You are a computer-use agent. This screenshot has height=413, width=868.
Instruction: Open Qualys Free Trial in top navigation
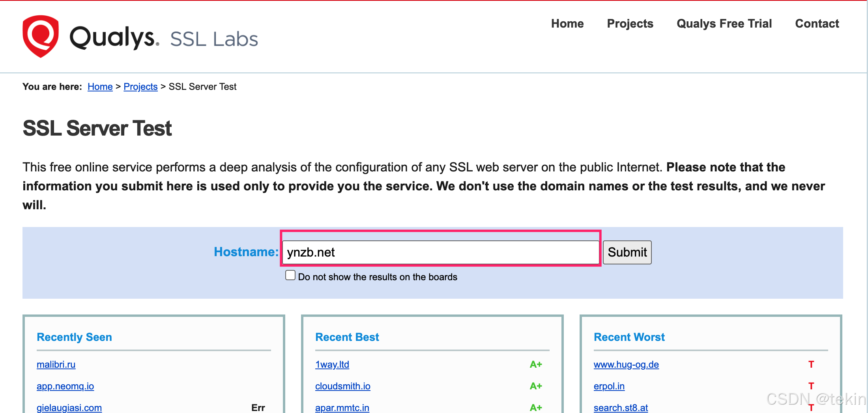point(724,24)
